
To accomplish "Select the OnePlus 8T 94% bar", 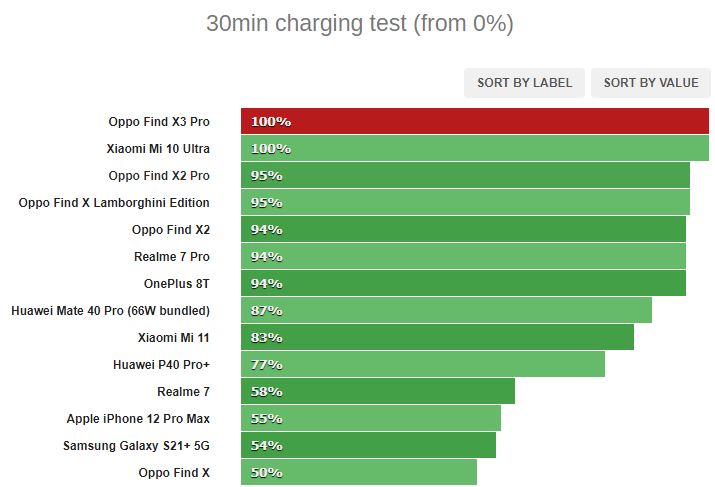I will click(x=463, y=283).
